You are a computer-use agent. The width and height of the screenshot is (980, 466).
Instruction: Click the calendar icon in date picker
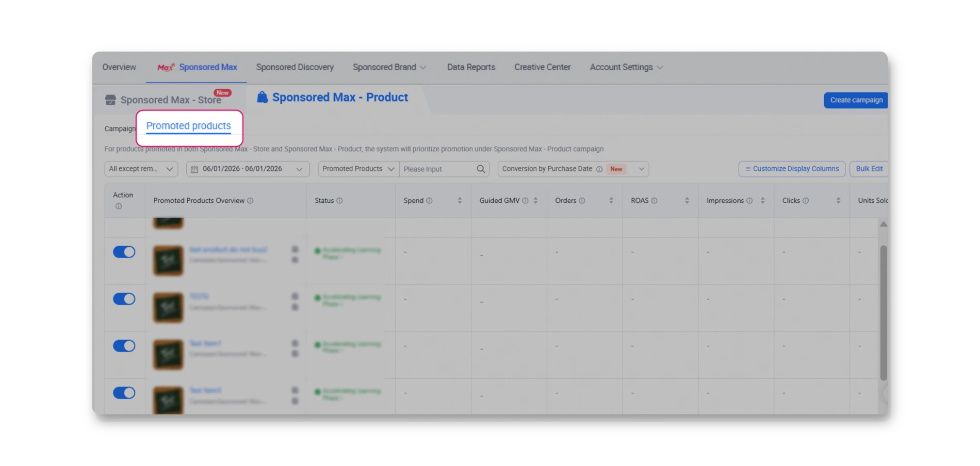(x=194, y=169)
